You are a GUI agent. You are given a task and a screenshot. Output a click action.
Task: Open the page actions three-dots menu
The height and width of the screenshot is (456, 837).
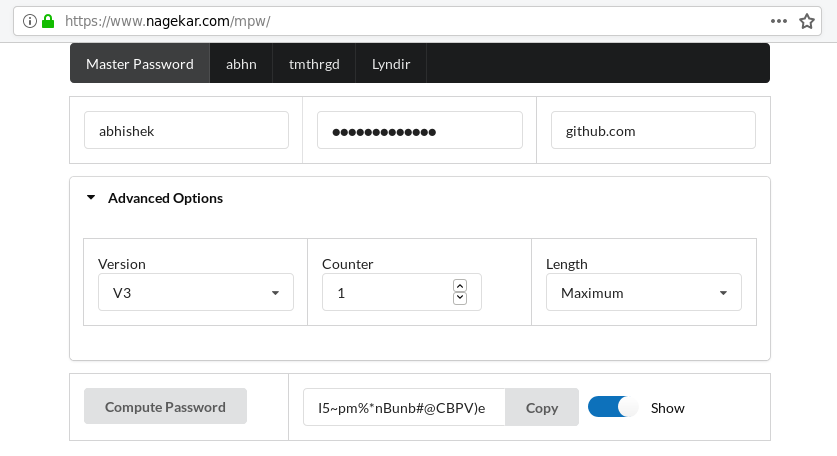tap(779, 21)
